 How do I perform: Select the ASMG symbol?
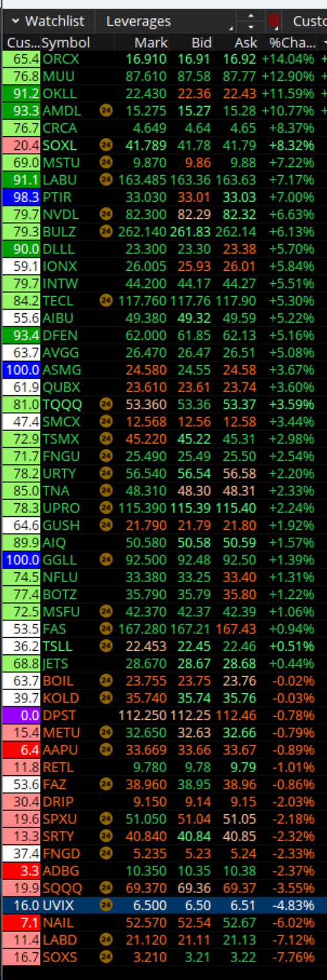coord(62,370)
